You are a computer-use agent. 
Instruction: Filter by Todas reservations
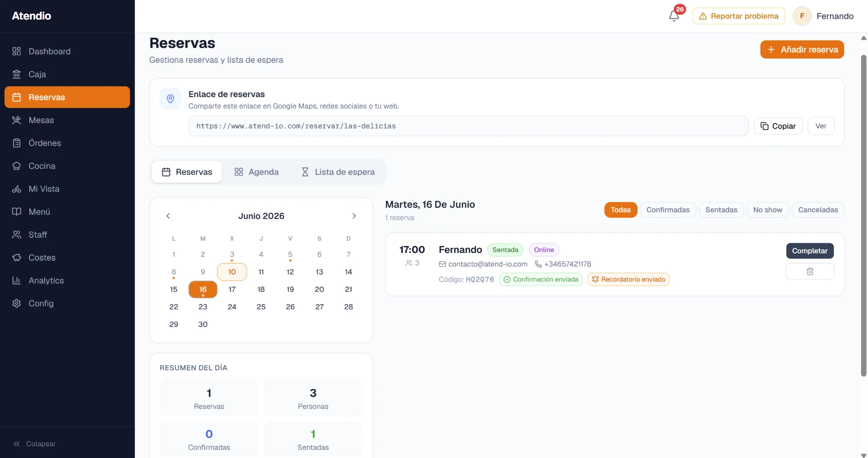pos(621,210)
